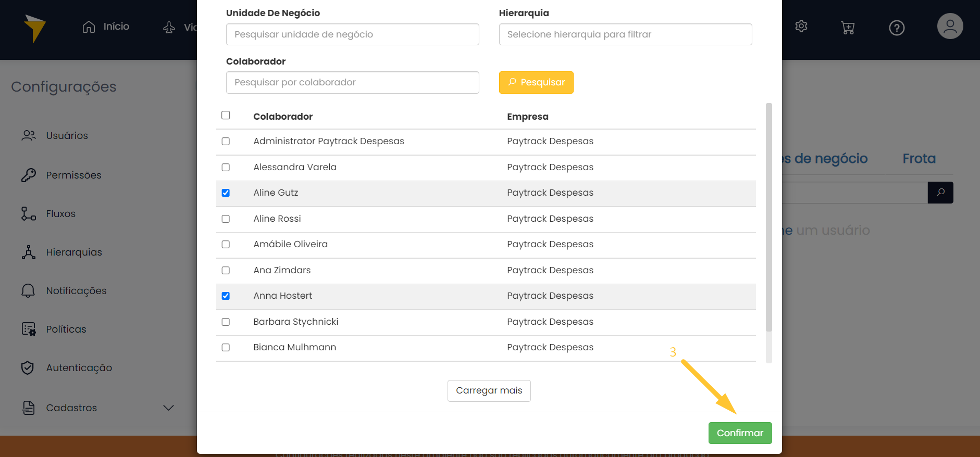Open Notificações in the sidebar

[76, 290]
